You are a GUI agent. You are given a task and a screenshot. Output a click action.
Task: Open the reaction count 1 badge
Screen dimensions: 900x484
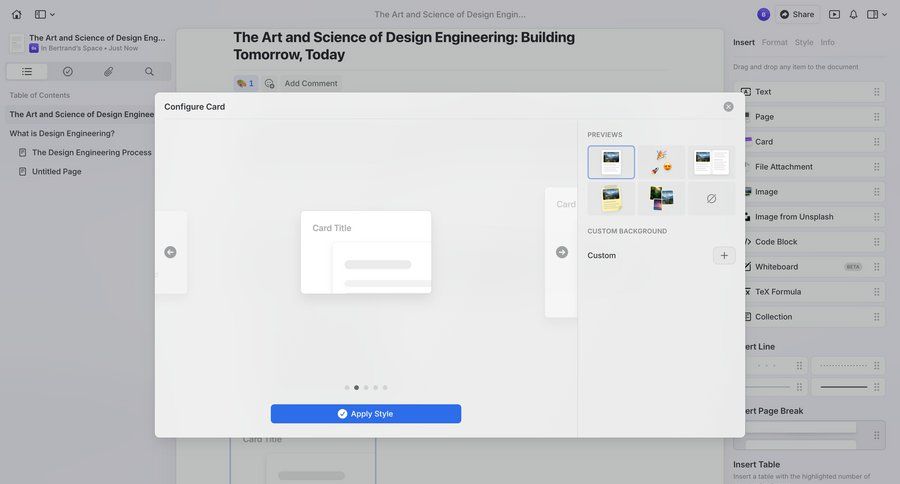point(246,83)
